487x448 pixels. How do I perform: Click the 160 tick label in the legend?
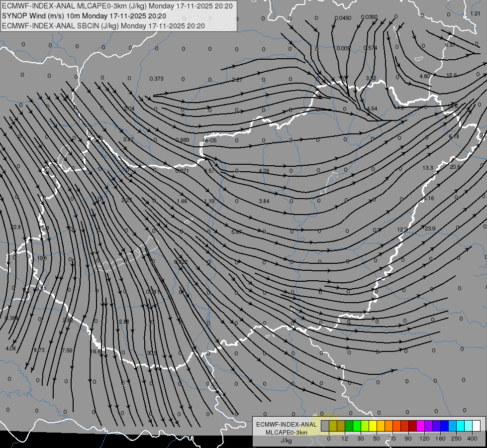440,439
